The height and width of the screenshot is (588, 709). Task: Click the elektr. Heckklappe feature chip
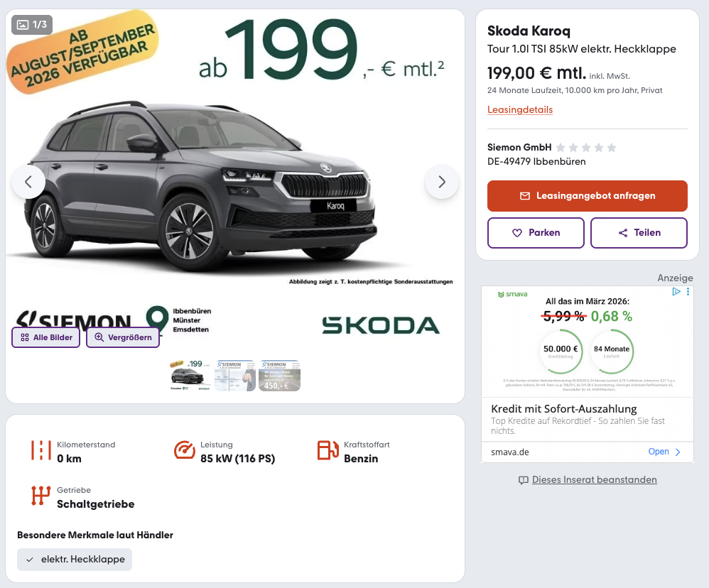coord(75,560)
